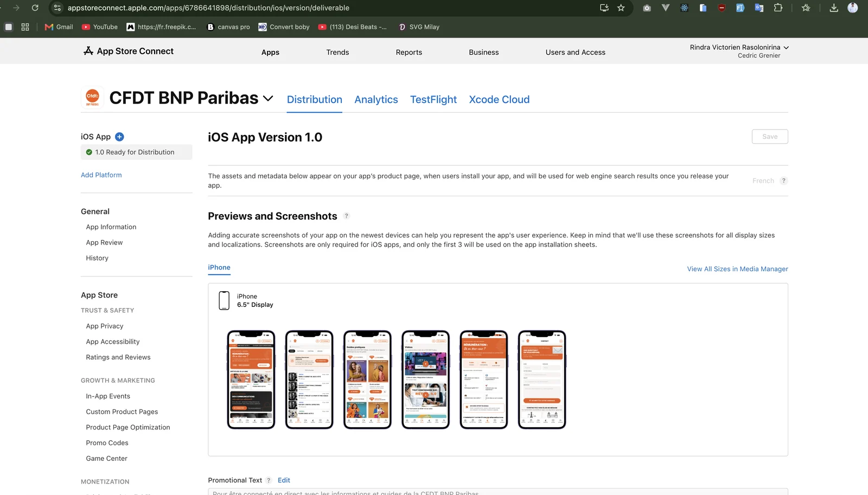868x495 pixels.
Task: Open In-App Events in sidebar
Action: 108,396
